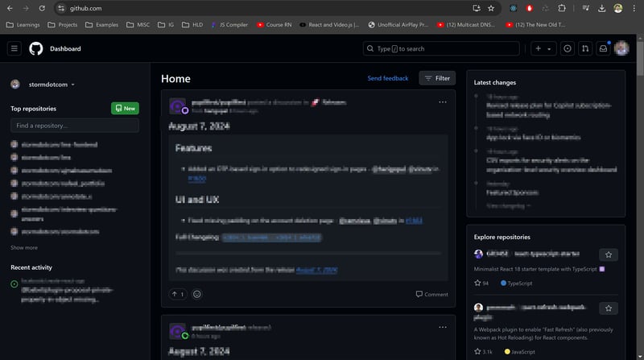Click the emoji reaction smiley icon
644x360 pixels.
click(197, 294)
